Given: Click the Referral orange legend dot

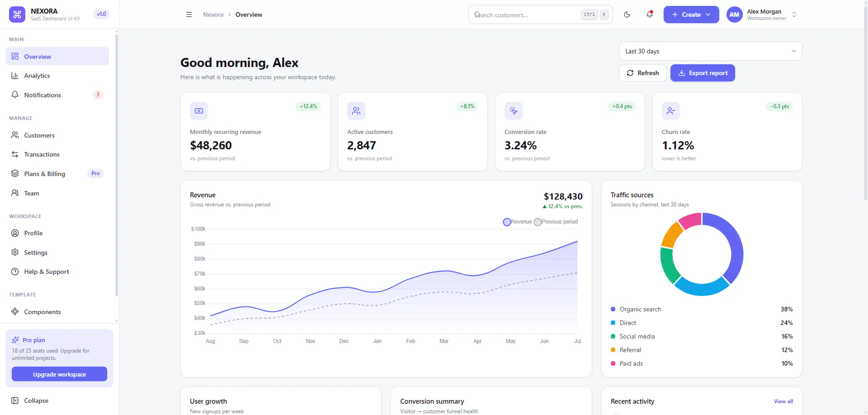Looking at the screenshot, I should 613,350.
